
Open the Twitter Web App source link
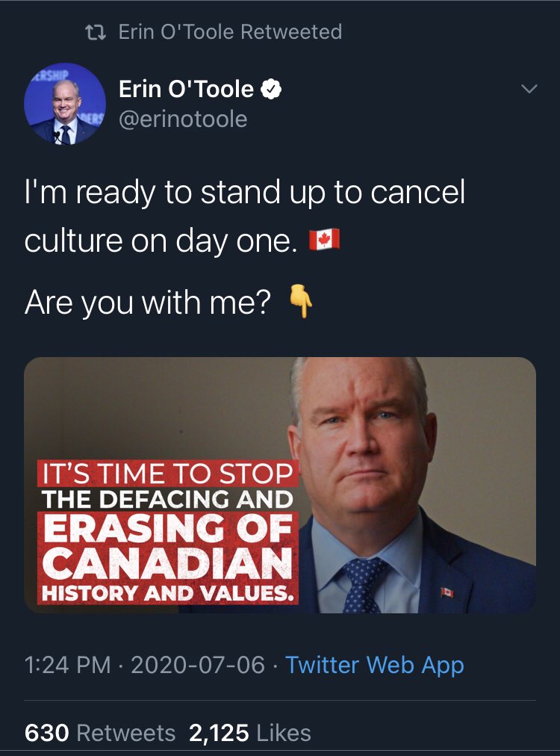(375, 665)
